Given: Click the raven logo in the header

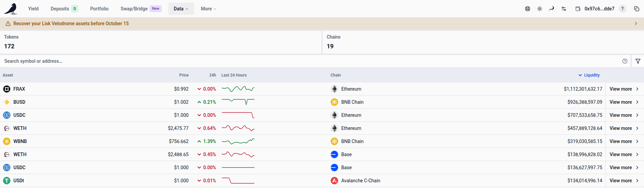Looking at the screenshot, I should 11,9.
